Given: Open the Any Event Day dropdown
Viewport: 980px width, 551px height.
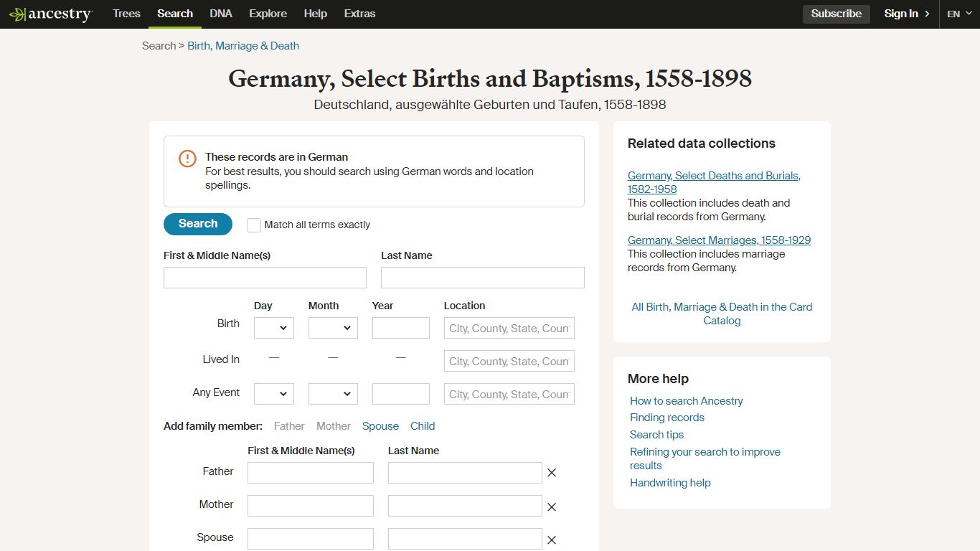Looking at the screenshot, I should (x=274, y=394).
